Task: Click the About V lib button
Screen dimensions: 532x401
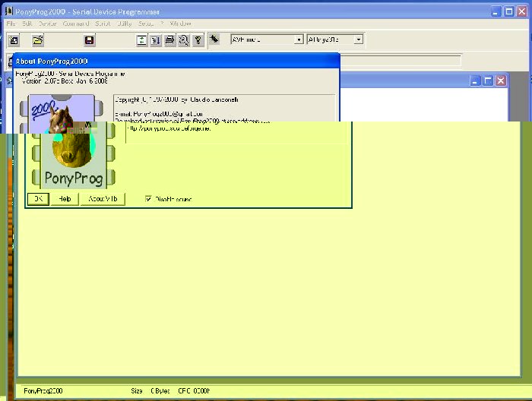Action: pyautogui.click(x=101, y=199)
